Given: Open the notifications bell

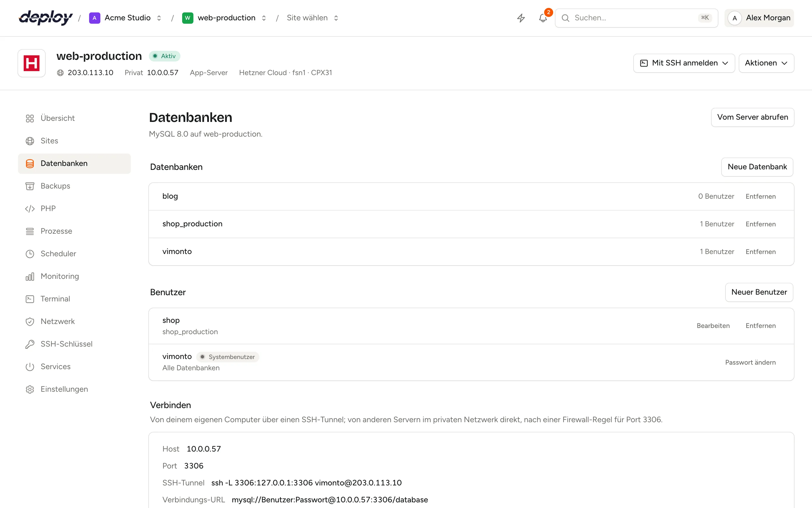Looking at the screenshot, I should pos(543,18).
